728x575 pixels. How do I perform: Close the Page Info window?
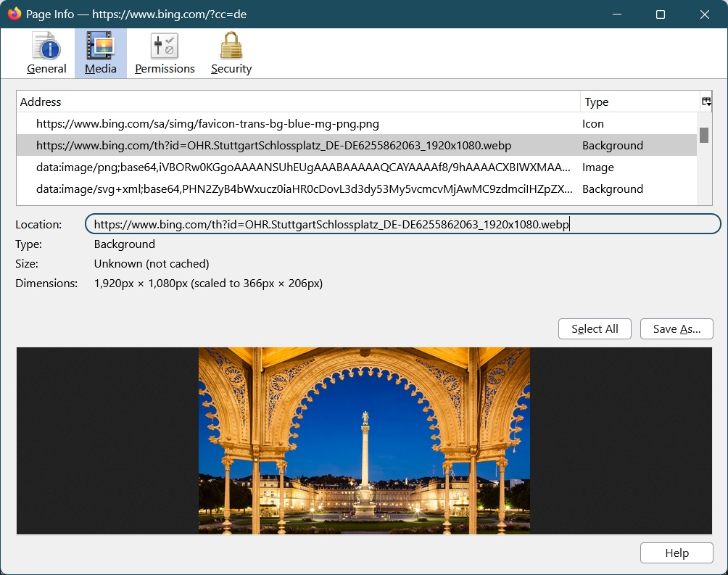coord(704,15)
